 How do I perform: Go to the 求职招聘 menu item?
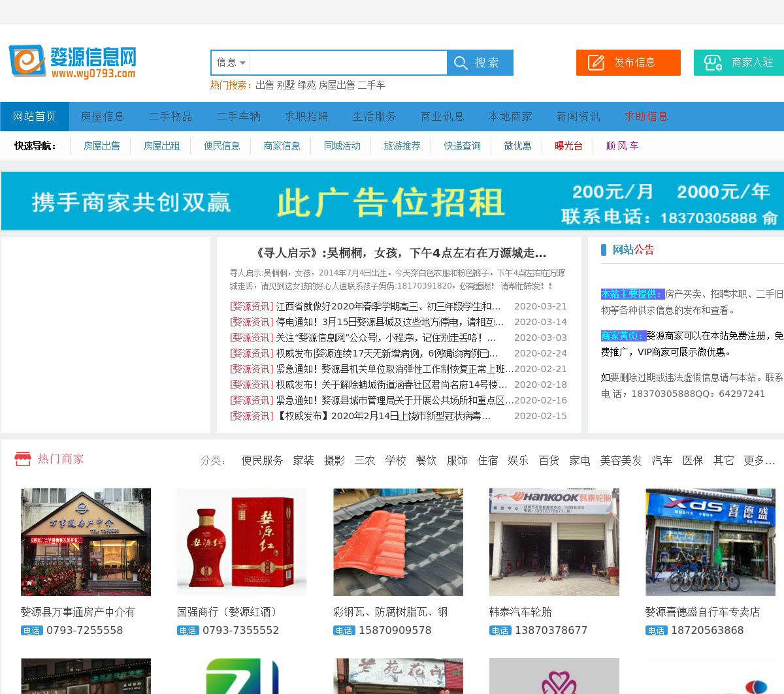coord(306,116)
